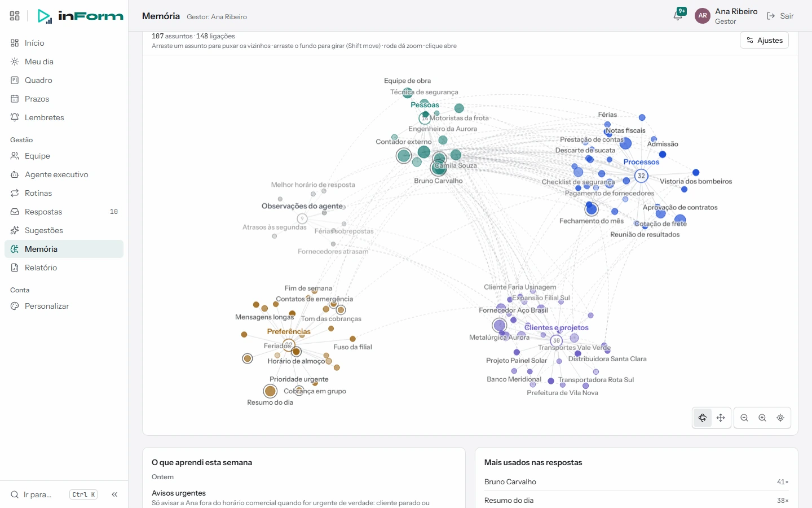Open the AR user avatar
The image size is (812, 508).
click(x=703, y=16)
